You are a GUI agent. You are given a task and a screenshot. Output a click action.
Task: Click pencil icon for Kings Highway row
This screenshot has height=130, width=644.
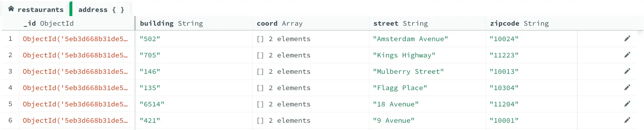tap(627, 55)
